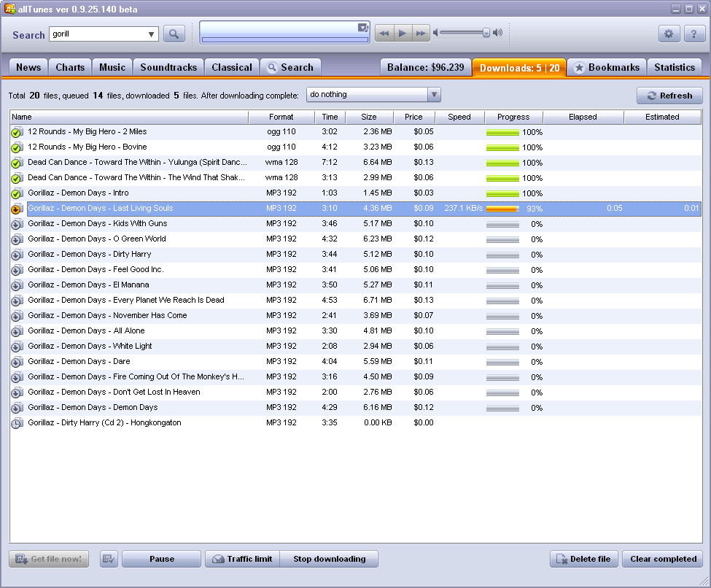Sort by the Name column header
The image size is (711, 588).
coord(129,117)
